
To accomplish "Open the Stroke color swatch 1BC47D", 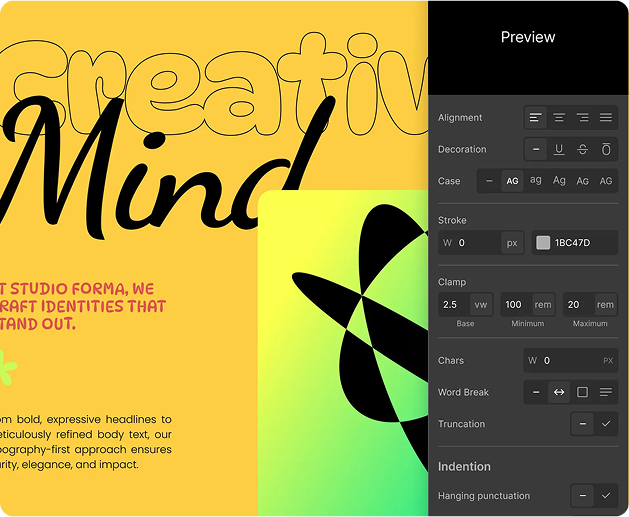I will 543,243.
